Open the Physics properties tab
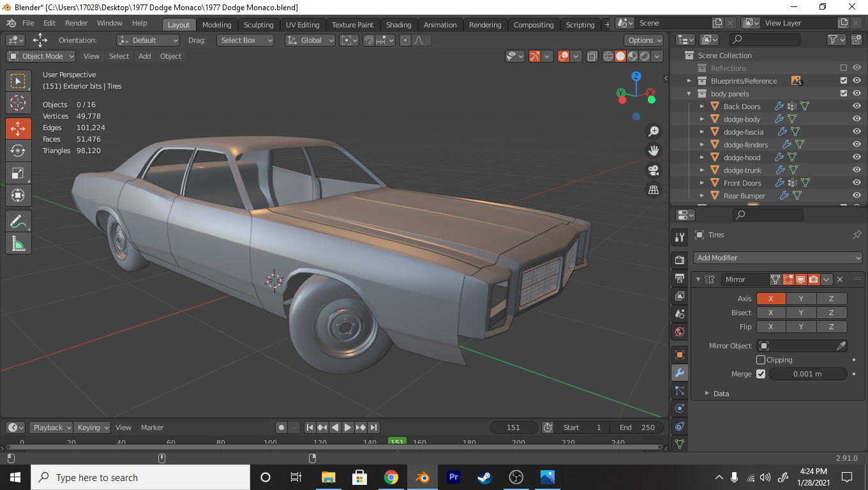The image size is (868, 490). tap(680, 408)
